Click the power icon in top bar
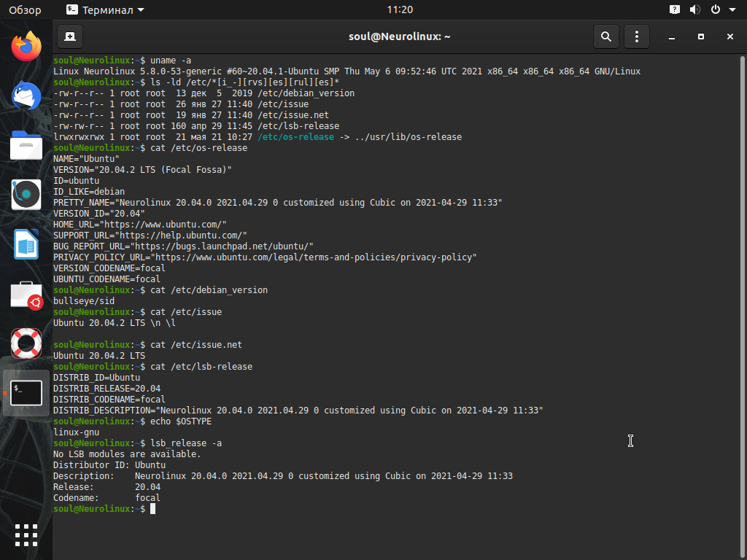The image size is (747, 560). coord(716,9)
